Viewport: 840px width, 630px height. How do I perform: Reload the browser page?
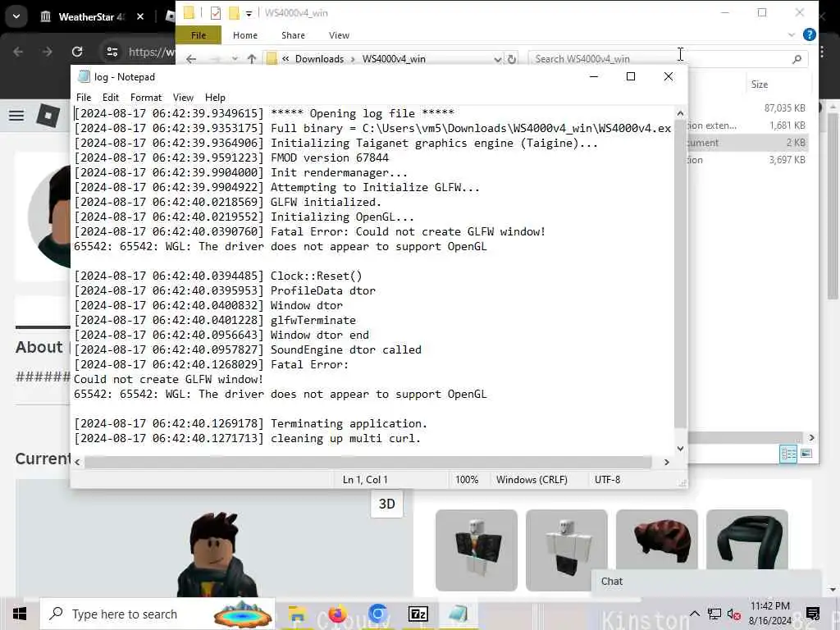pos(77,52)
